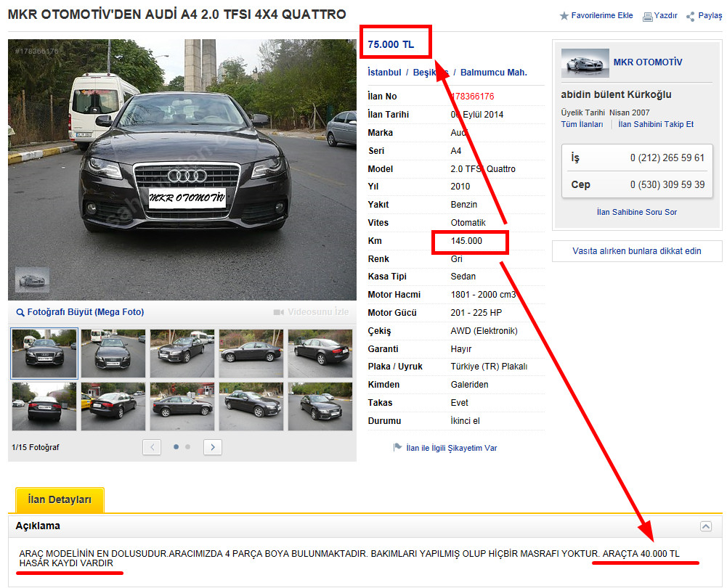The width and height of the screenshot is (727, 588).
Task: Click İş phone number 0 (212) 265 59 61
Action: [x=667, y=158]
